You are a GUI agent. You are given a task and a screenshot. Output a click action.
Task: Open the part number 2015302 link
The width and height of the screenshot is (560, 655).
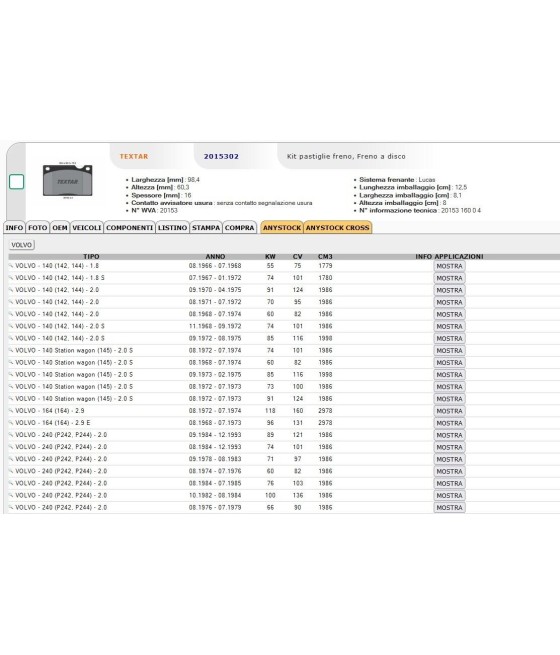pyautogui.click(x=221, y=156)
